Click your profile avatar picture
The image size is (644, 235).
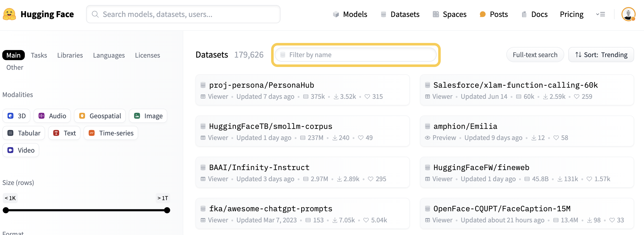(629, 14)
